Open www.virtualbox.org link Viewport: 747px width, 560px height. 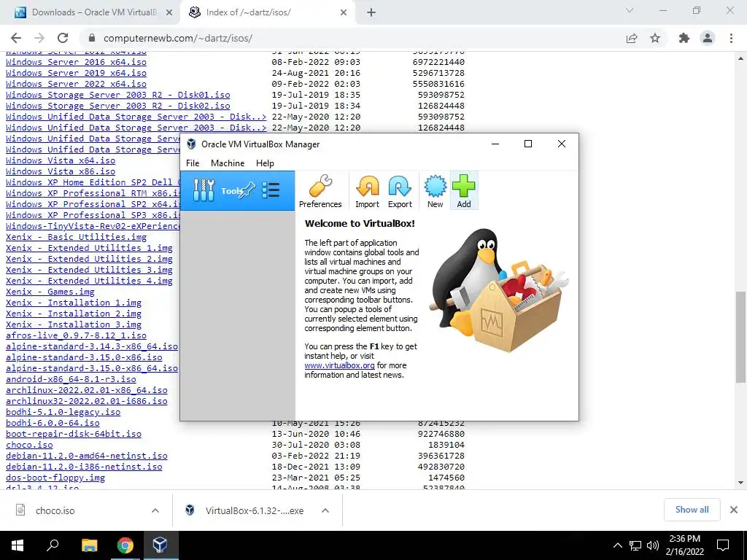point(340,365)
